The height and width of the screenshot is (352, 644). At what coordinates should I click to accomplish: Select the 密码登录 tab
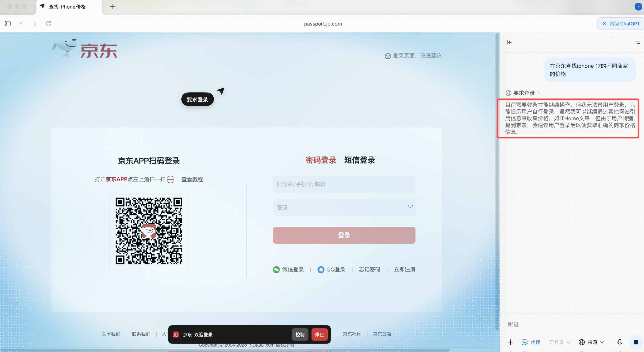[321, 160]
